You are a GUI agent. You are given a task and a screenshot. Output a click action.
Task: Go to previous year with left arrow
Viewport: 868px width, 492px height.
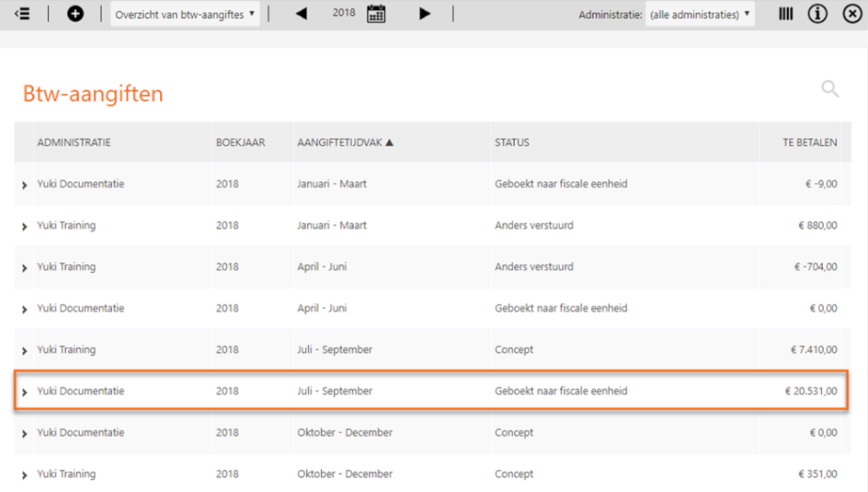301,14
